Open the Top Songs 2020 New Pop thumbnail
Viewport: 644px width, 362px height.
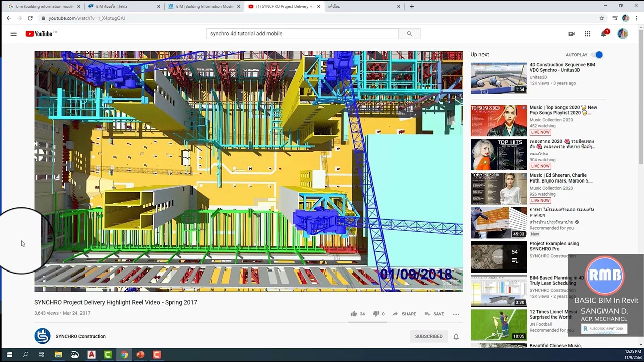pos(499,120)
